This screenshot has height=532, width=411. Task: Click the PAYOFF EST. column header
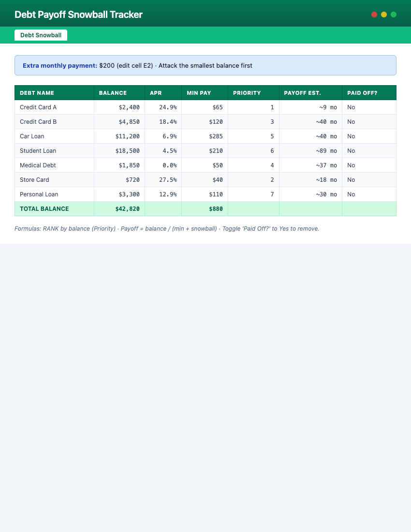[x=310, y=93]
